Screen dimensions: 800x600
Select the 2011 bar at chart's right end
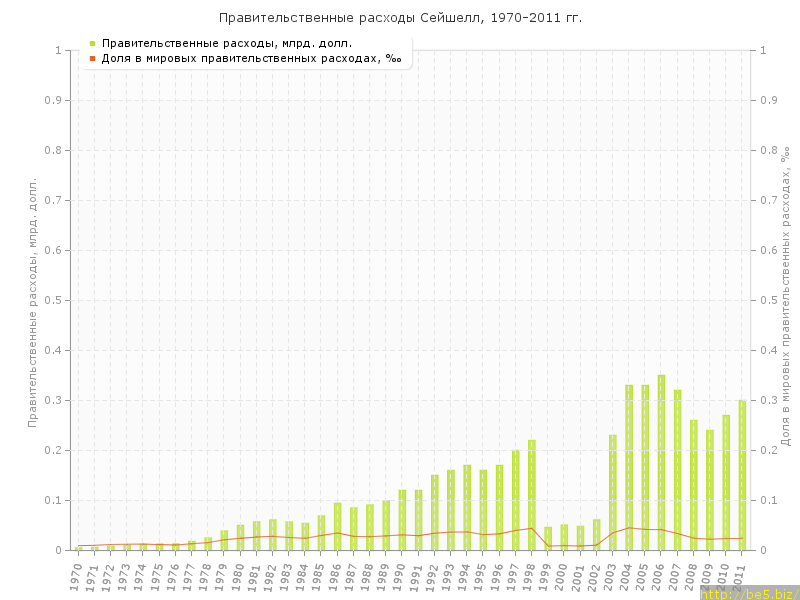pos(742,475)
